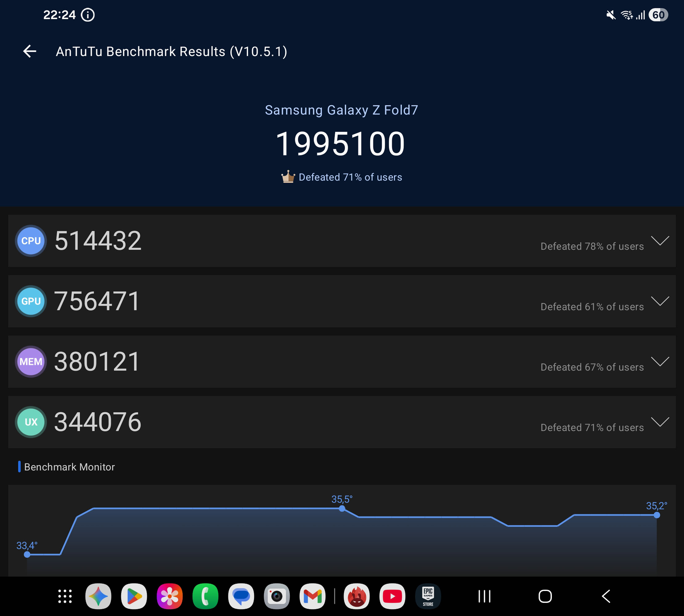This screenshot has height=616, width=684.
Task: Tap the purple MEM badge icon
Action: pyautogui.click(x=31, y=362)
